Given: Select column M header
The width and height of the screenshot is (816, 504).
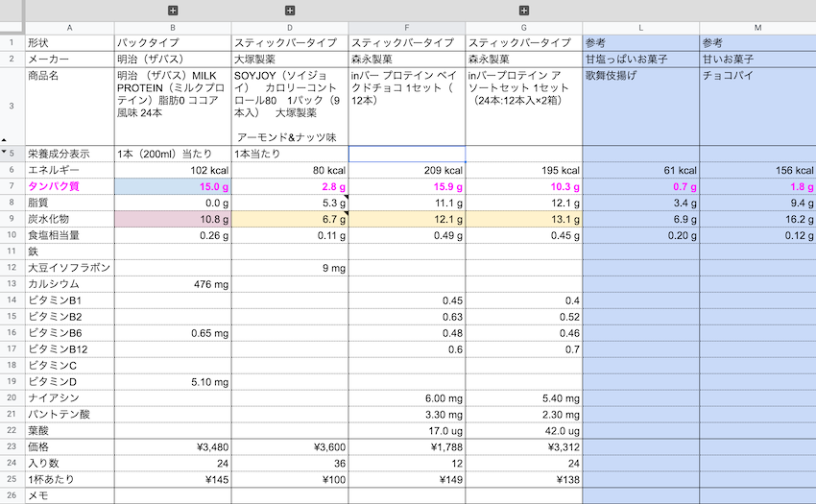Looking at the screenshot, I should [757, 28].
